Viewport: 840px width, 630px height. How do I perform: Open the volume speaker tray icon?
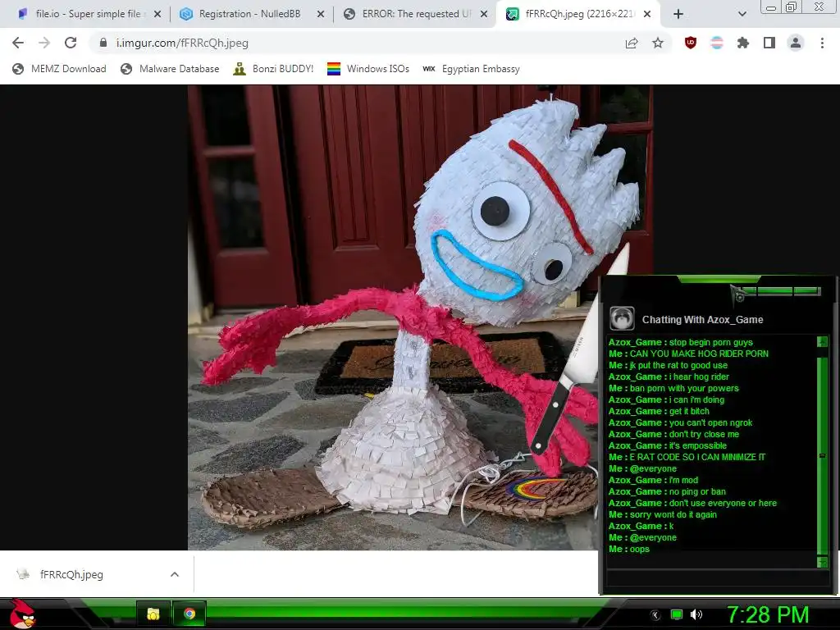tap(696, 614)
